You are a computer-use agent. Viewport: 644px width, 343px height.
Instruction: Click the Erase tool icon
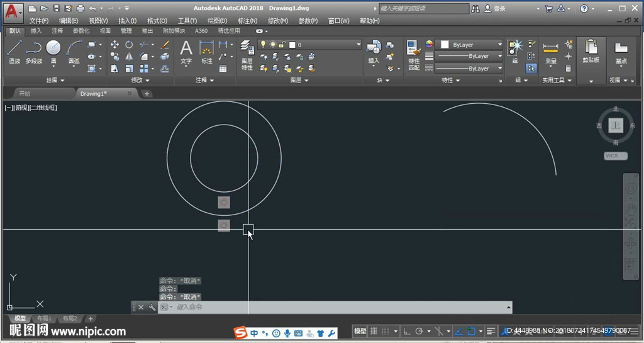tap(165, 44)
